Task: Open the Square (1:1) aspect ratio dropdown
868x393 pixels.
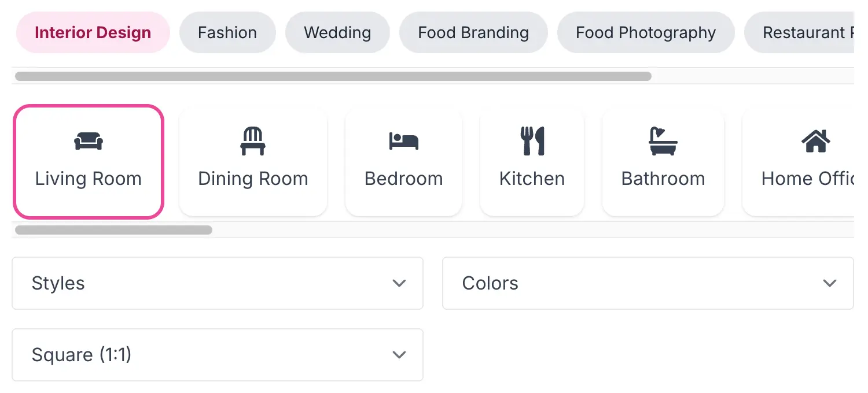Action: tap(217, 355)
